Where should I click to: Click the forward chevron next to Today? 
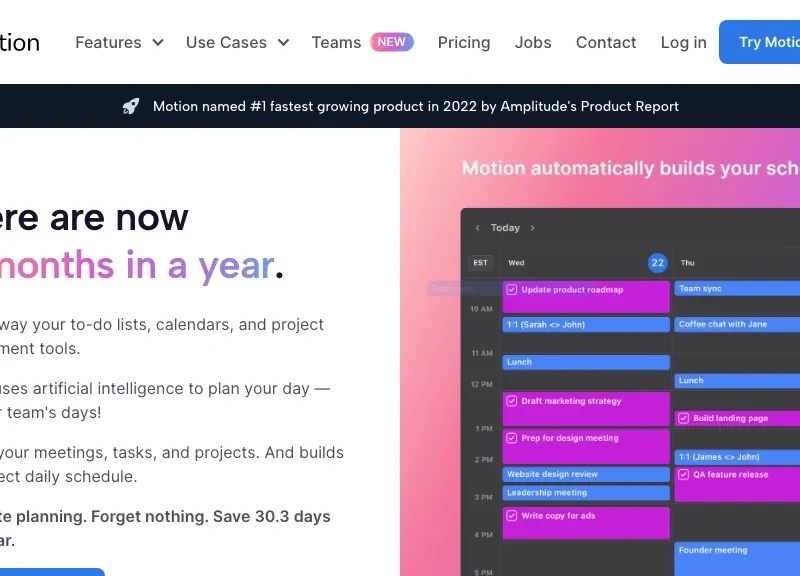[x=530, y=227]
